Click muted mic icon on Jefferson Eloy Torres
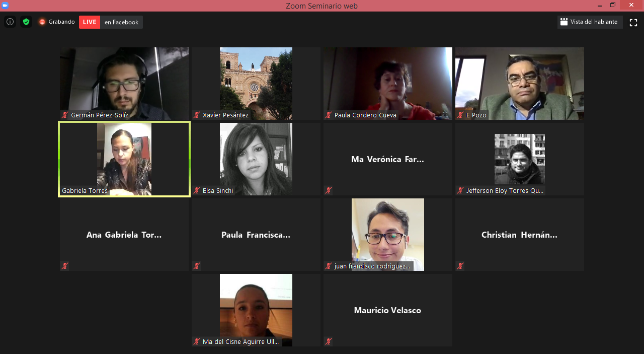644x354 pixels. click(x=460, y=190)
